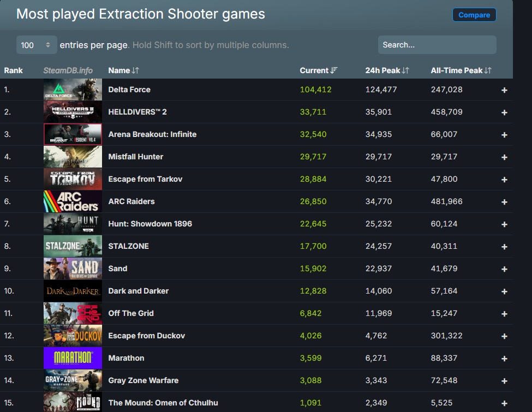Open the STALZONE game link

tap(129, 247)
